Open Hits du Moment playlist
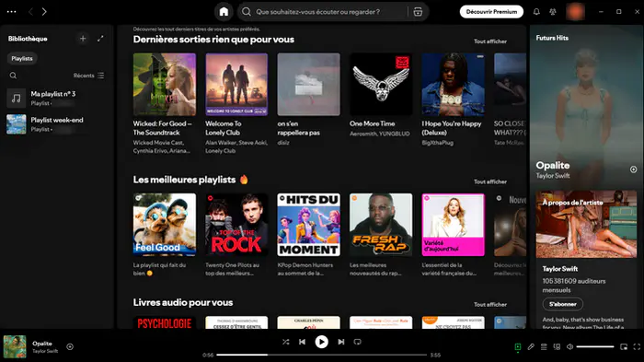The width and height of the screenshot is (644, 362). [x=309, y=225]
